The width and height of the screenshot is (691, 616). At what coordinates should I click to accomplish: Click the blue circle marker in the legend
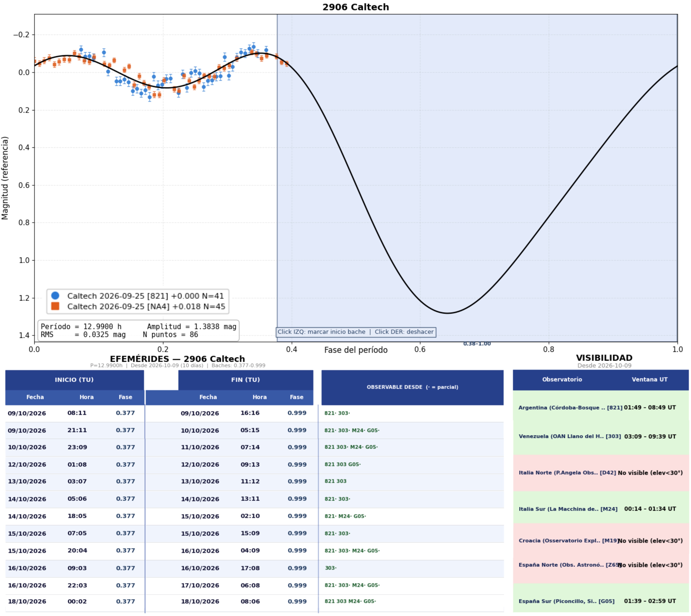click(x=55, y=296)
